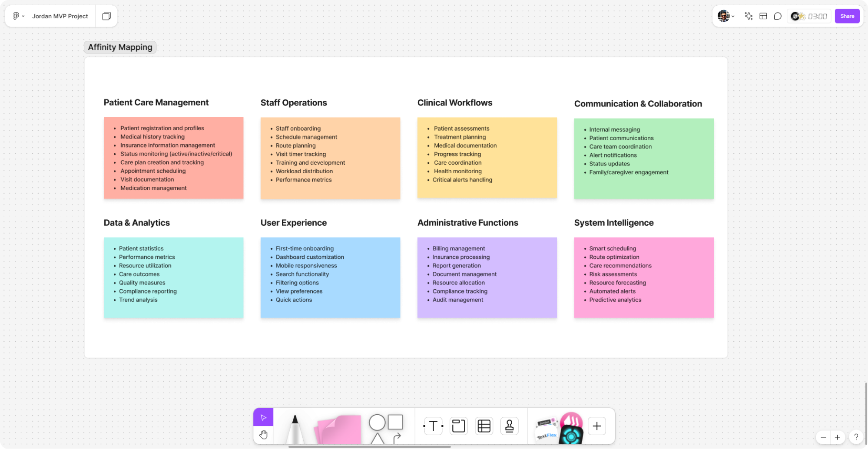Screen dimensions: 868x449
Task: Select the Hand tool
Action: [x=263, y=435]
